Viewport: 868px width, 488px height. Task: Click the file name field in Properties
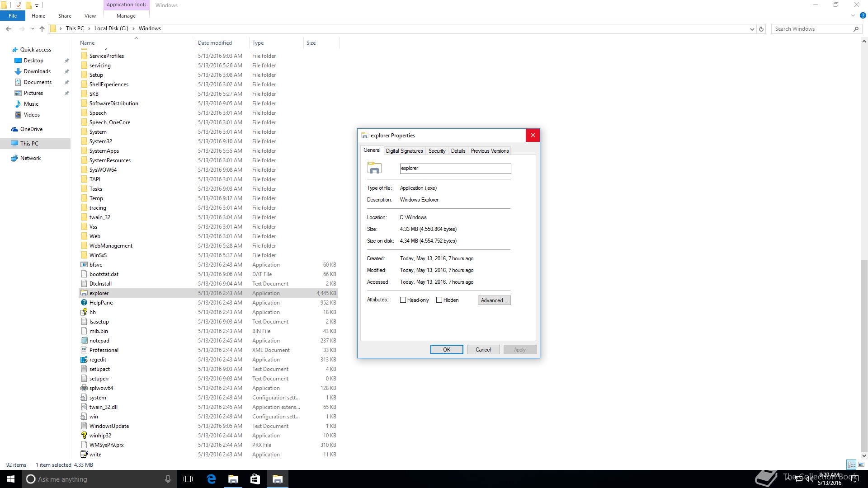pyautogui.click(x=455, y=169)
